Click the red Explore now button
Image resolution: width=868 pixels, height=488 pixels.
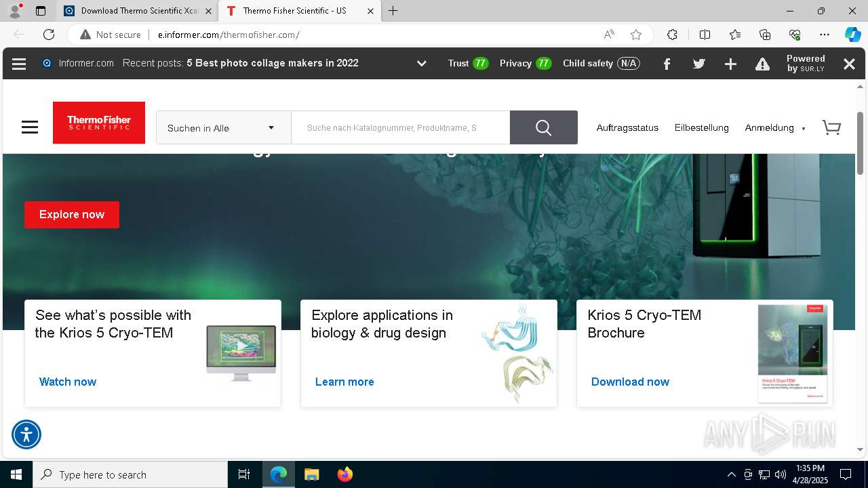point(72,214)
